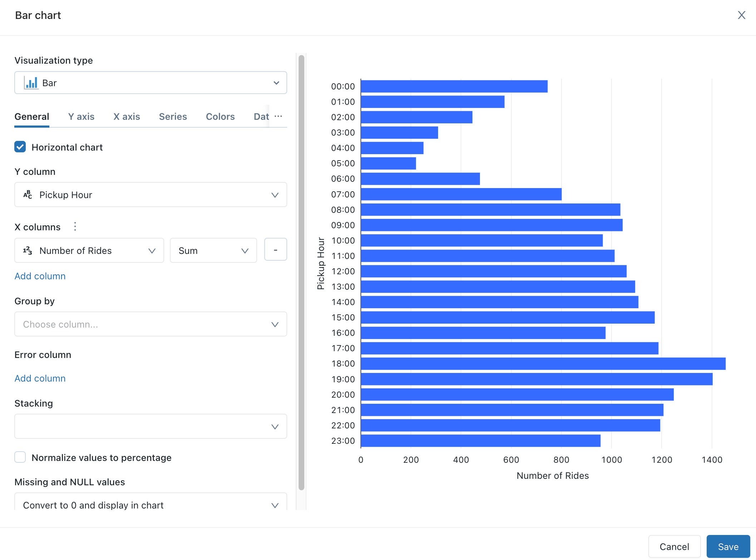Switch to the Colors tab
This screenshot has height=560, width=756.
(x=220, y=117)
